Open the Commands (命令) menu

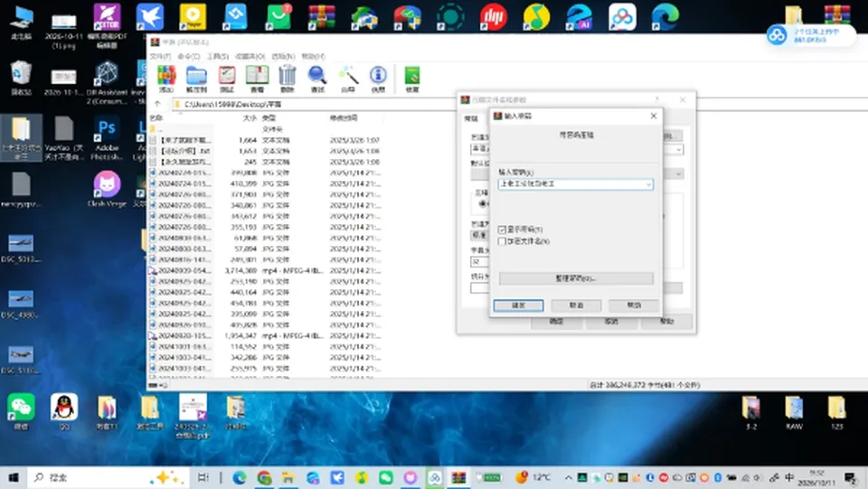(189, 56)
